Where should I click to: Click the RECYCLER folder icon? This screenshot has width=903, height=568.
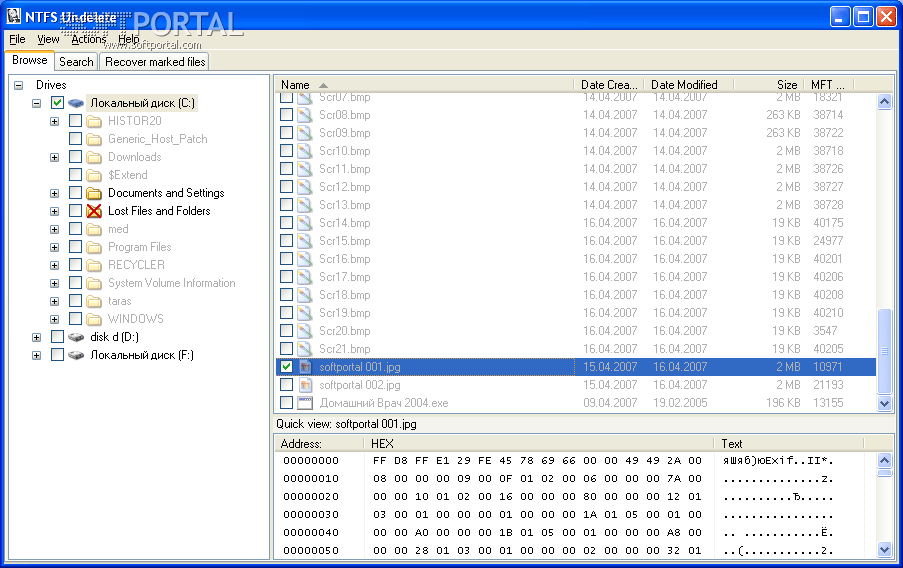click(94, 265)
